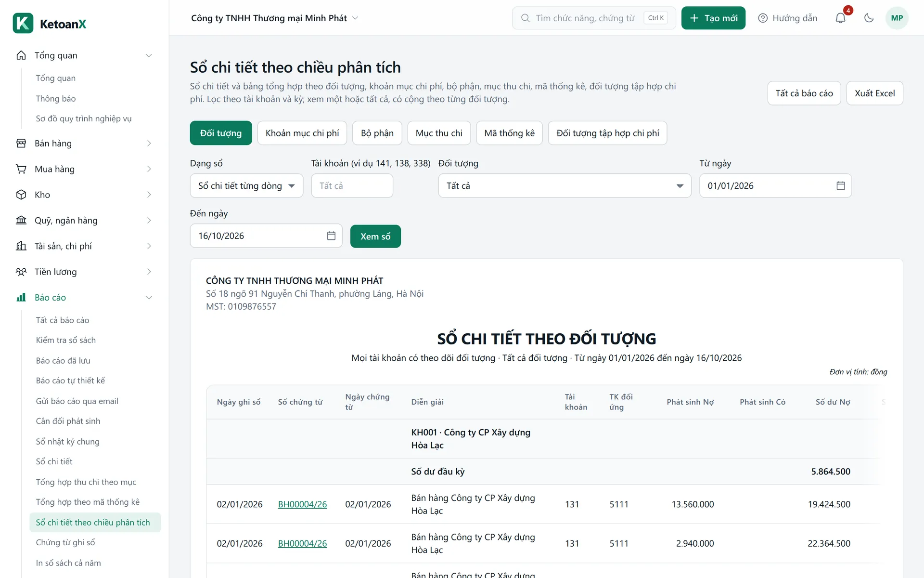Screen dimensions: 924x578
Task: Open Kiểm tra sổ sách in sidebar
Action: pyautogui.click(x=66, y=340)
